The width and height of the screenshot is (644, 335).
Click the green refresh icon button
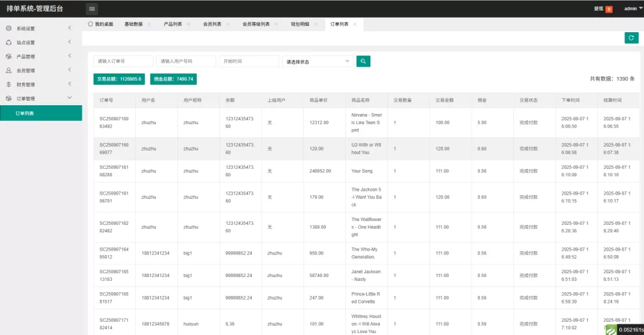coord(631,38)
